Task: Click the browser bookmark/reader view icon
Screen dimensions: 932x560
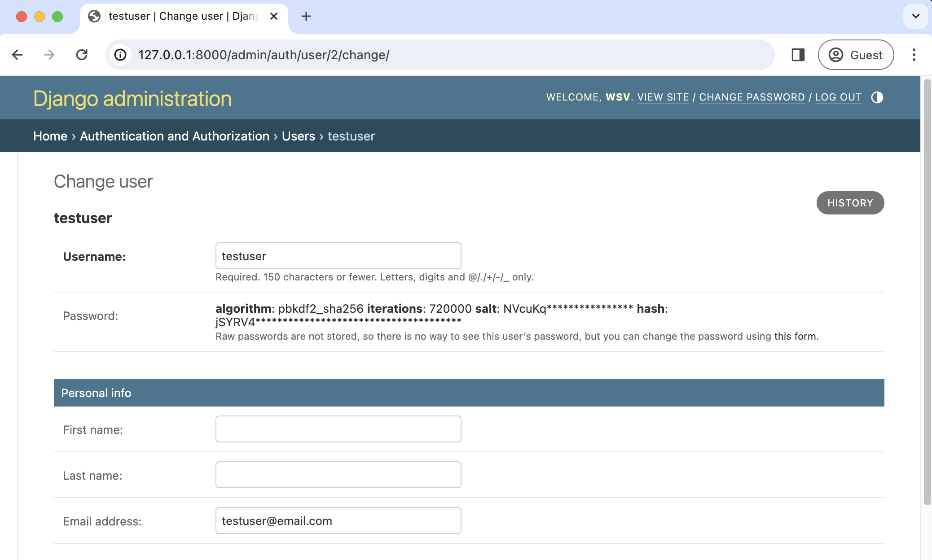Action: pos(798,55)
